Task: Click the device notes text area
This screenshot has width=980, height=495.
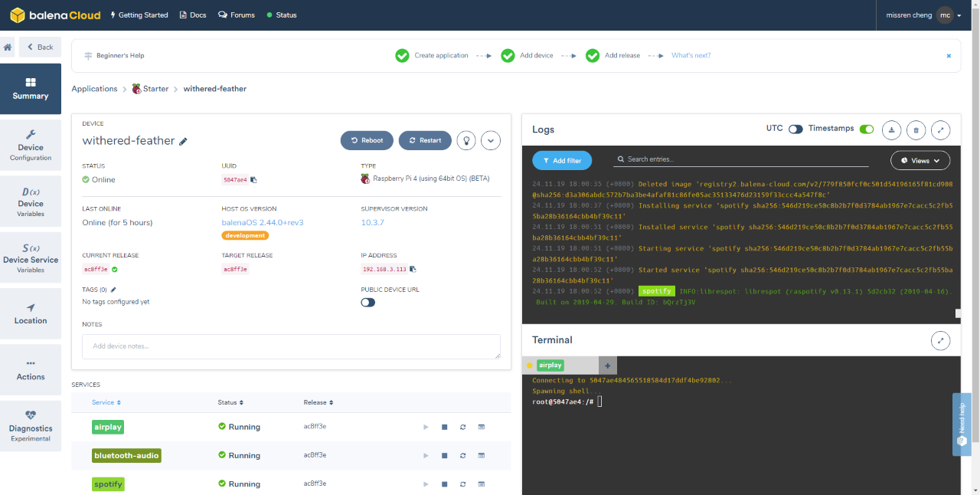Action: (291, 346)
